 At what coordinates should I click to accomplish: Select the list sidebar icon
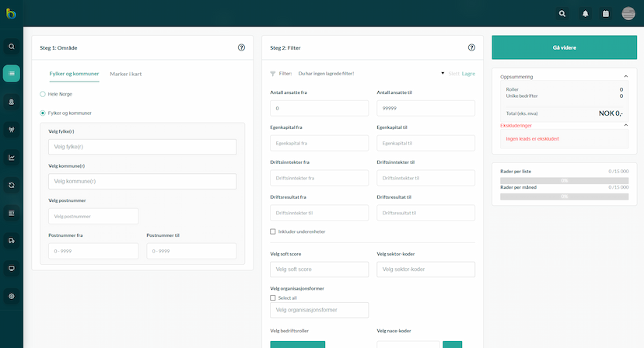coord(12,74)
